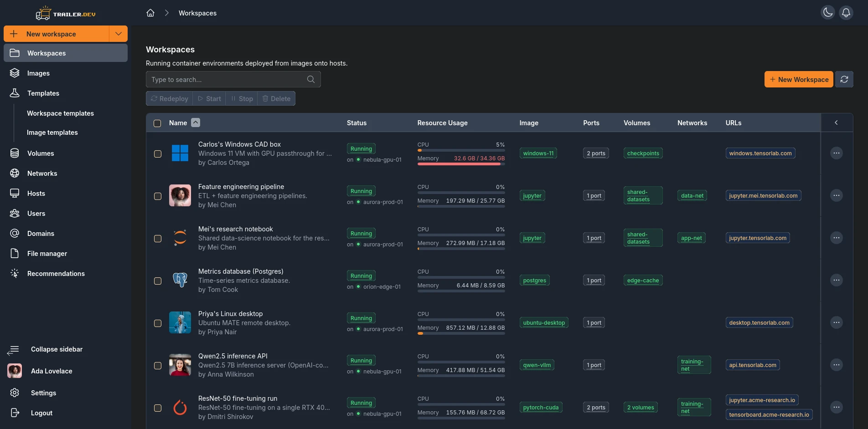Click the Delete toolbar button
This screenshot has height=429, width=868.
(x=276, y=98)
